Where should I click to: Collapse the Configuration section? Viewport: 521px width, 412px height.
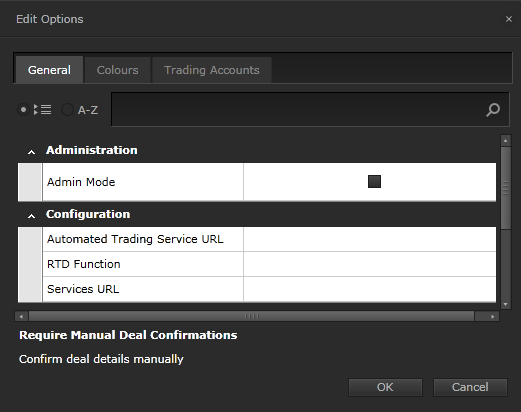click(31, 216)
